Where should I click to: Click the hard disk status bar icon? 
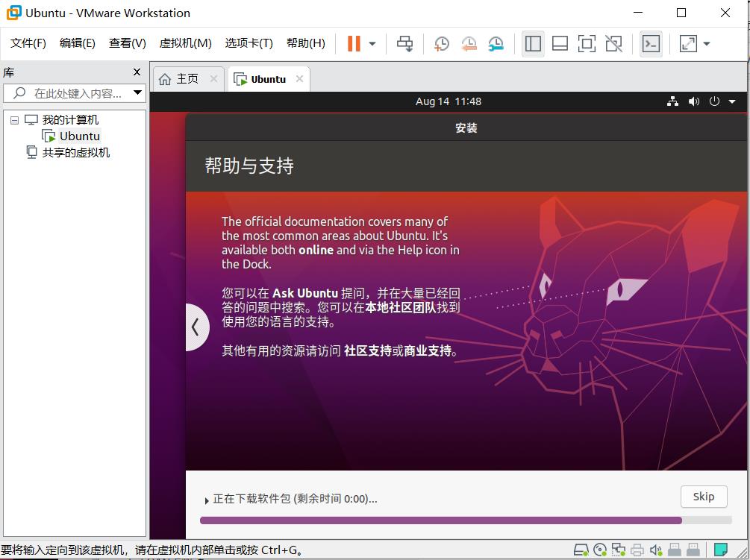coord(581,550)
